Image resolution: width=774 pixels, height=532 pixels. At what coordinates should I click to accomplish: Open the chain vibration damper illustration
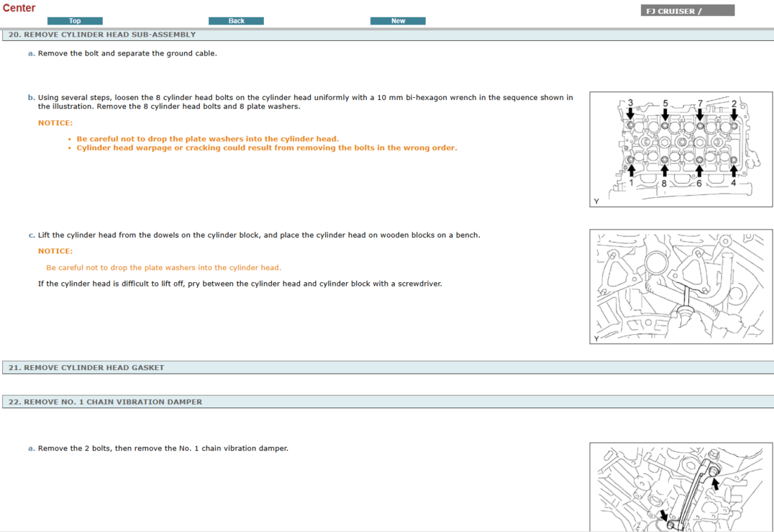tap(680, 487)
